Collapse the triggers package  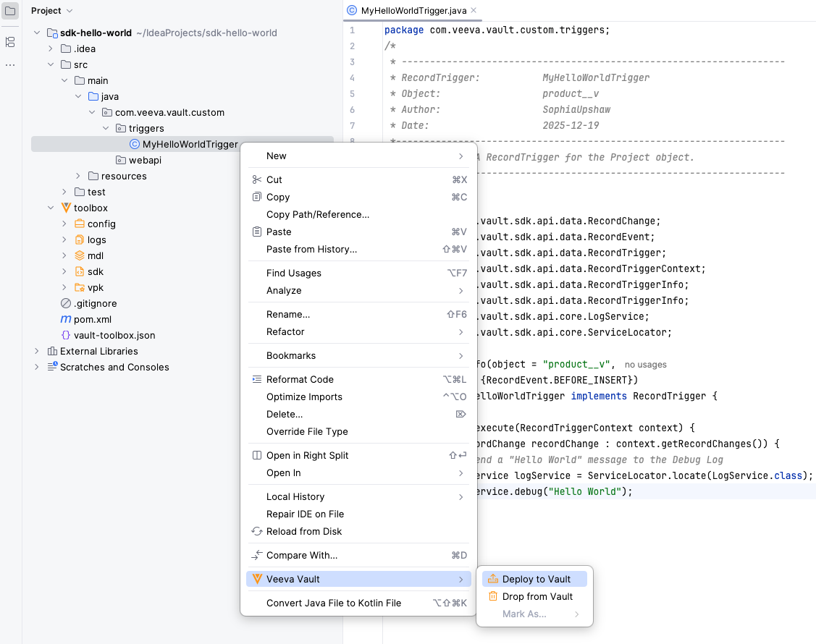click(x=106, y=128)
